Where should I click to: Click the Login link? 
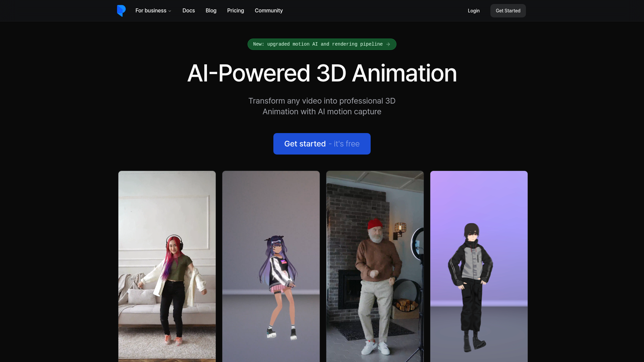coord(474,11)
